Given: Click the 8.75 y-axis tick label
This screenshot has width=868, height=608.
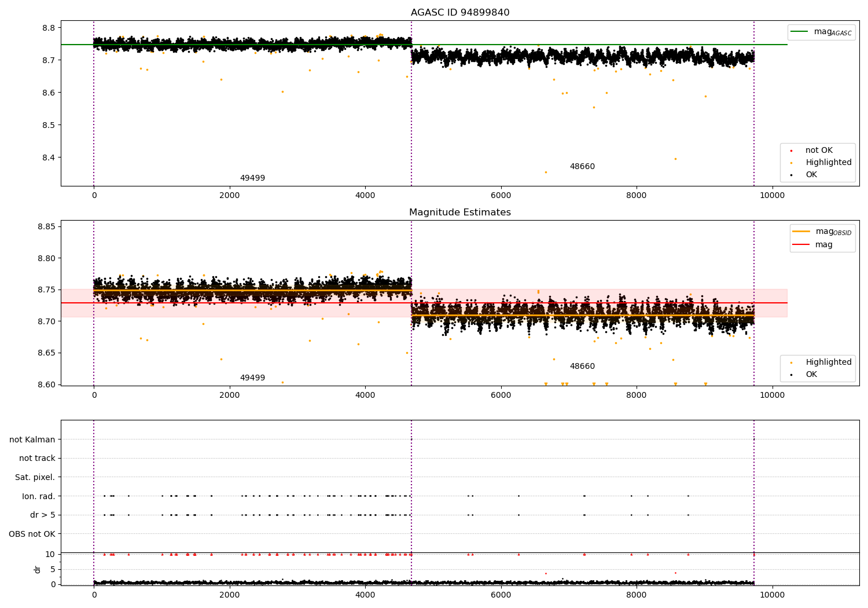Looking at the screenshot, I should click(x=46, y=290).
